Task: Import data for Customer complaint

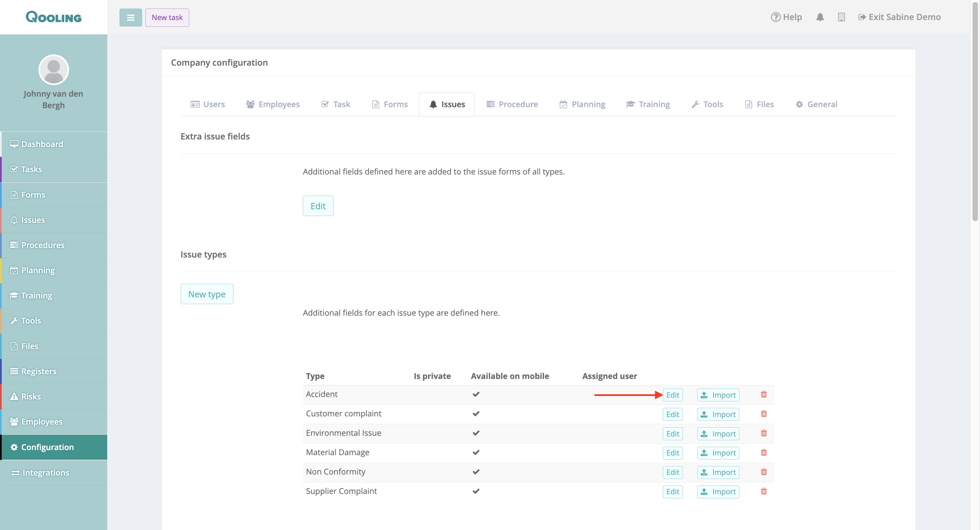Action: tap(718, 414)
